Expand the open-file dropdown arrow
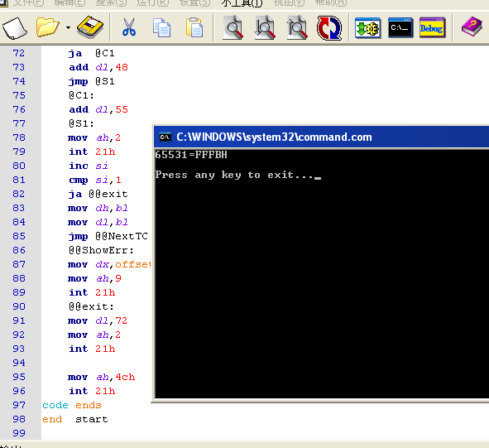The image size is (489, 448). (68, 28)
